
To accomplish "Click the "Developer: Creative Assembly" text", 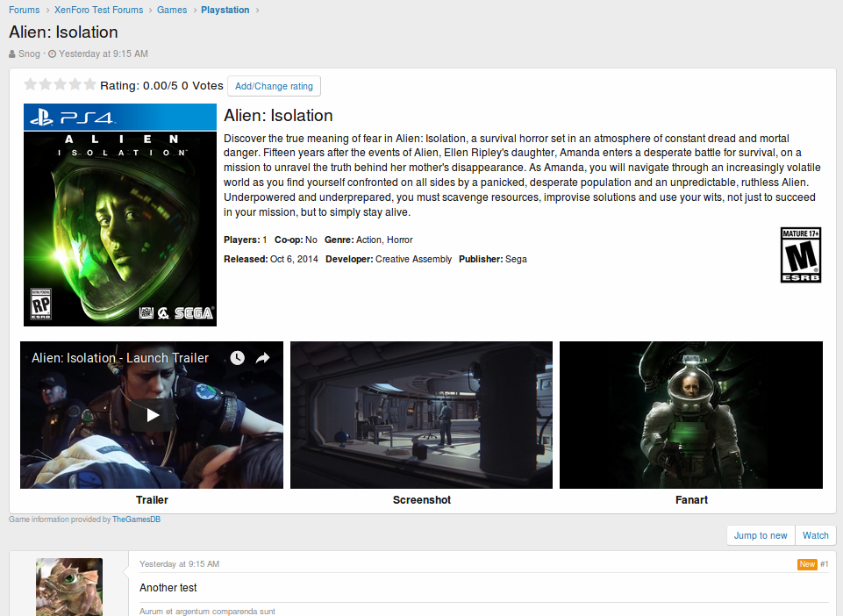I will tap(389, 260).
